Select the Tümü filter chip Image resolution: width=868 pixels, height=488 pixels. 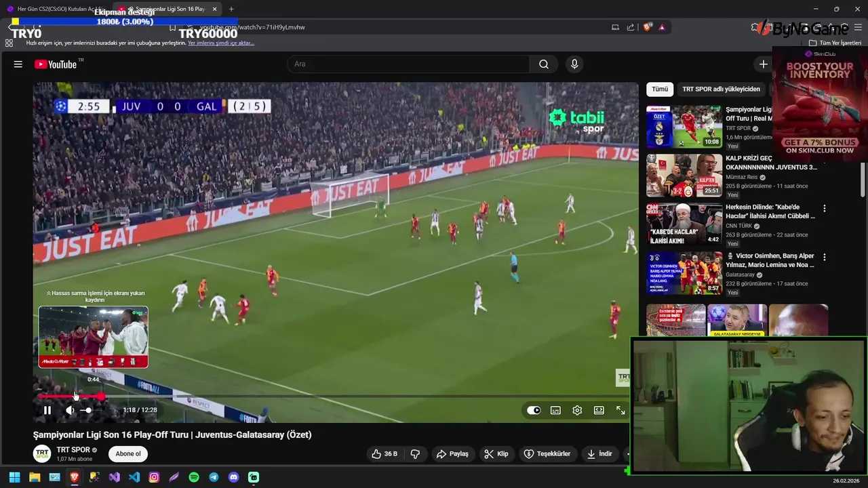tap(660, 89)
